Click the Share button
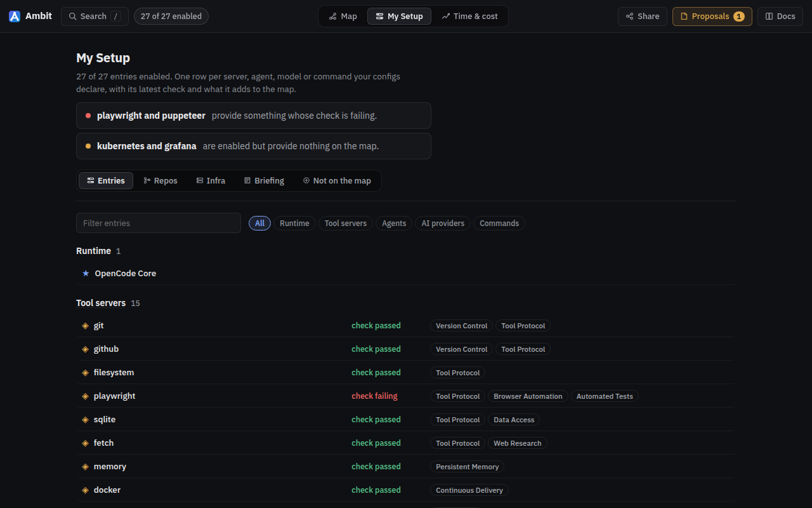The width and height of the screenshot is (812, 508). pos(643,17)
